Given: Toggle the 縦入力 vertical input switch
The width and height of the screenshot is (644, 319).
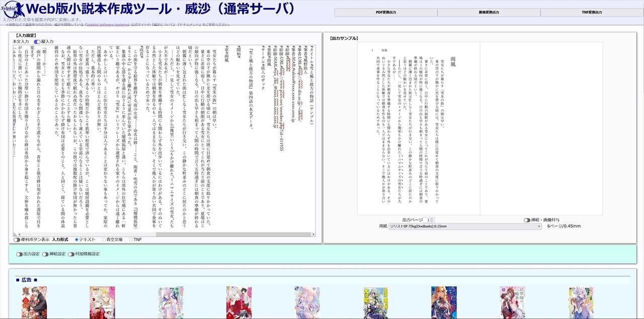Looking at the screenshot, I should point(37,41).
